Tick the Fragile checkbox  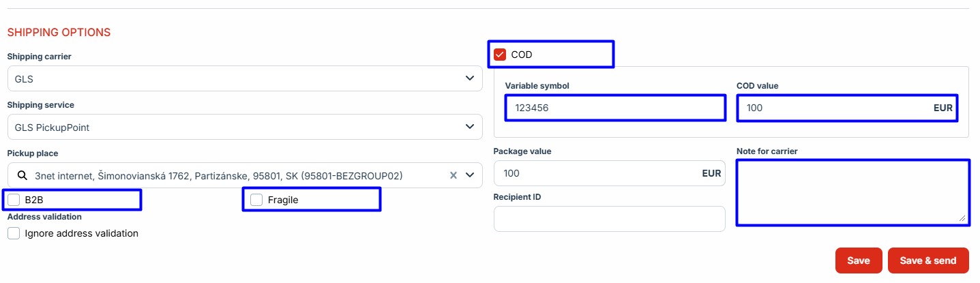256,200
